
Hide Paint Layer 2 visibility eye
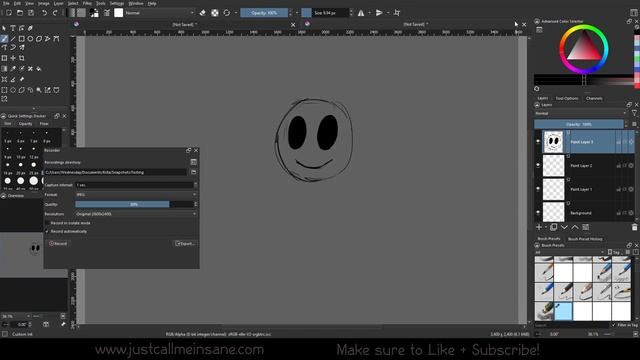coord(538,165)
